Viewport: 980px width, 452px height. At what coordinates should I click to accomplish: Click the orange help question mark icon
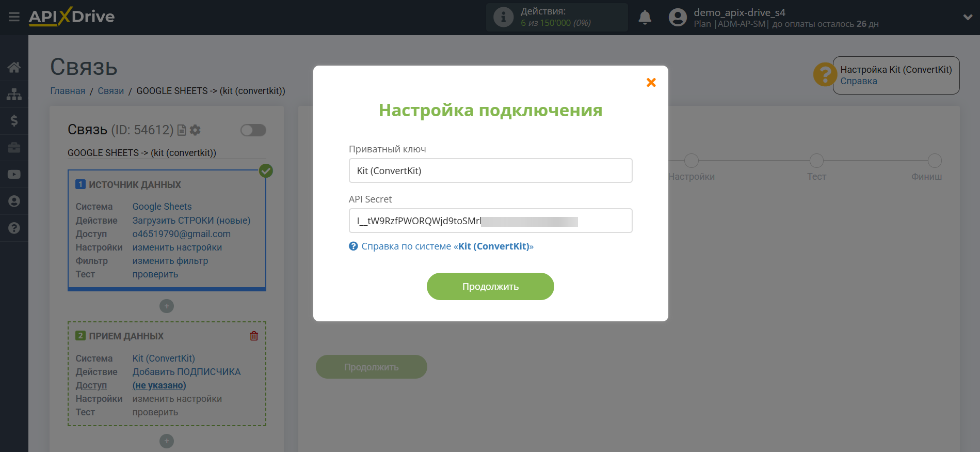coord(825,75)
